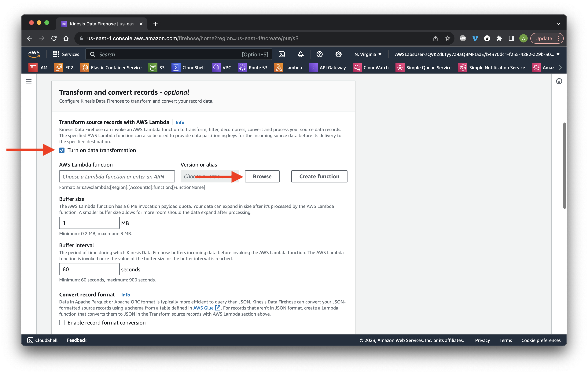Click the AWS logo home icon

pos(34,54)
